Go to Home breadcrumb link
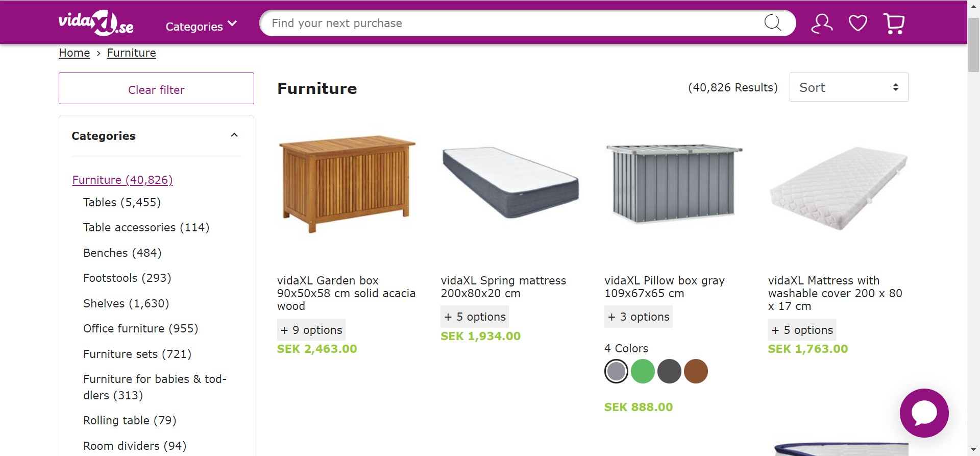 point(74,53)
